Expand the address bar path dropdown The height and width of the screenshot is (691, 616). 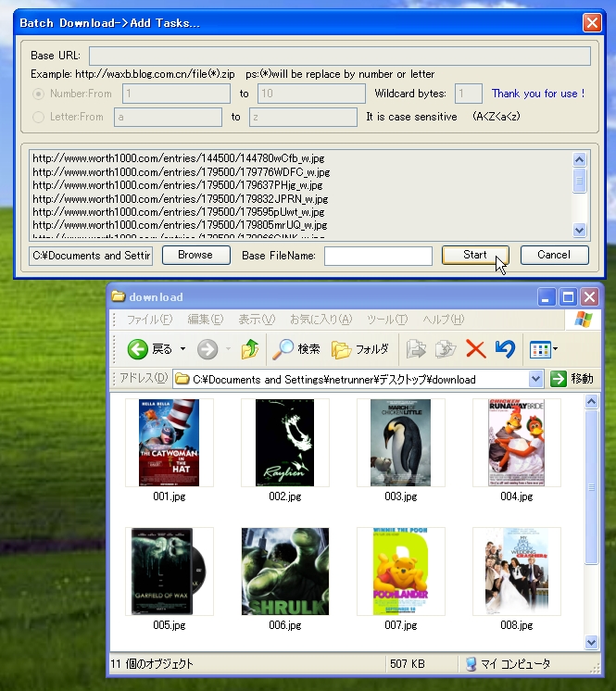535,379
